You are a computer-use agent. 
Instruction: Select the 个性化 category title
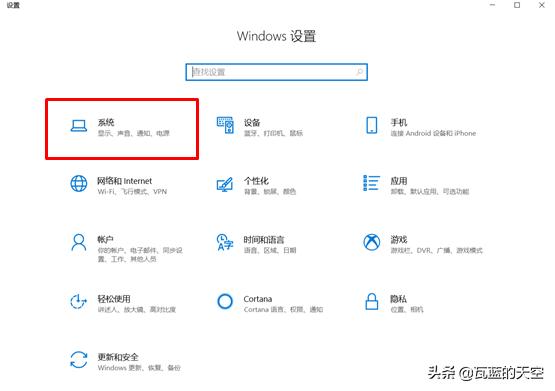point(256,181)
